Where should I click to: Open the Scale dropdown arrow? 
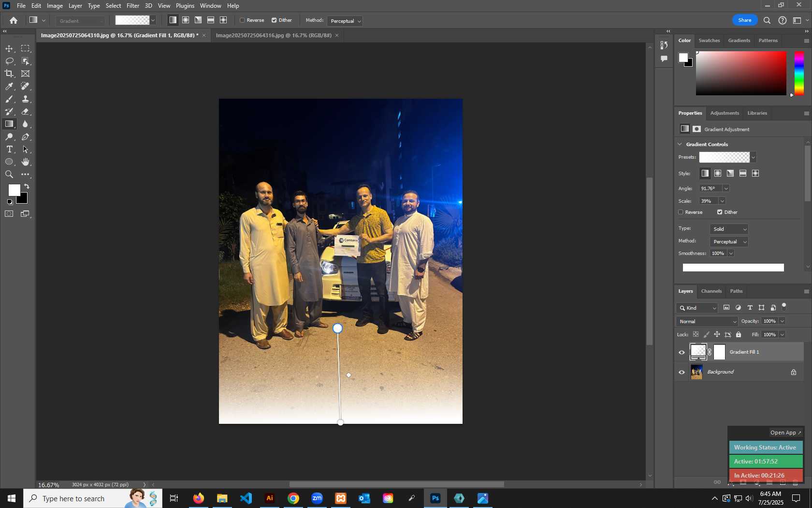pos(722,201)
